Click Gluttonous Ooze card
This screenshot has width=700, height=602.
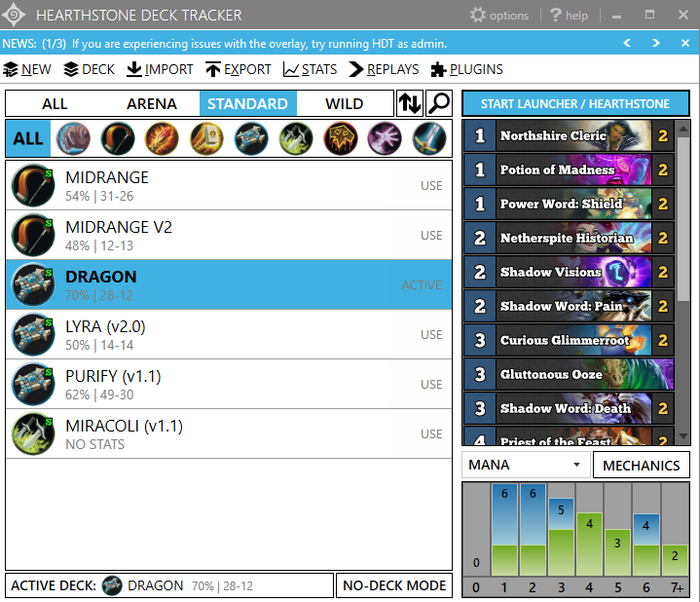[569, 374]
